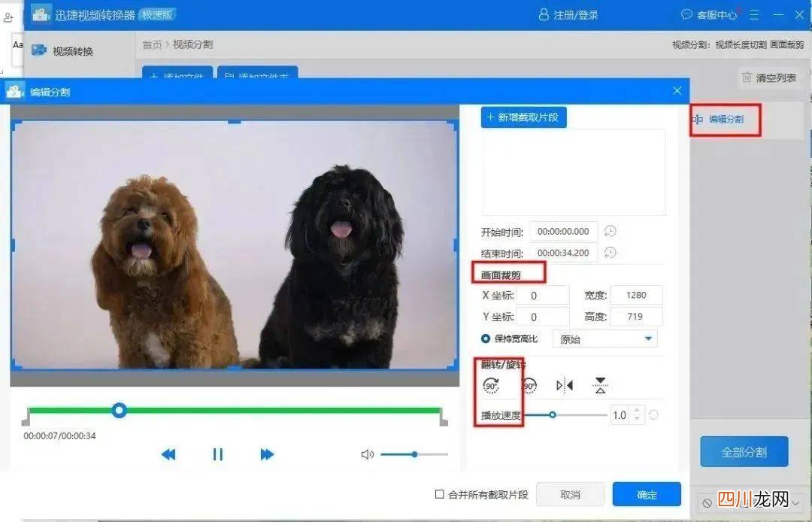Viewport: 812px width, 522px height.
Task: Click the X 坐标 input field
Action: click(x=543, y=295)
